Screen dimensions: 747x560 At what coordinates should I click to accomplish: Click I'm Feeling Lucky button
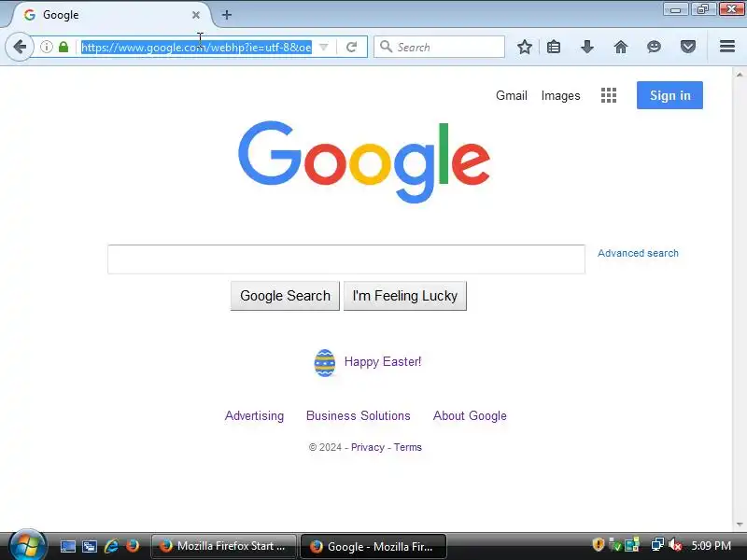[405, 296]
